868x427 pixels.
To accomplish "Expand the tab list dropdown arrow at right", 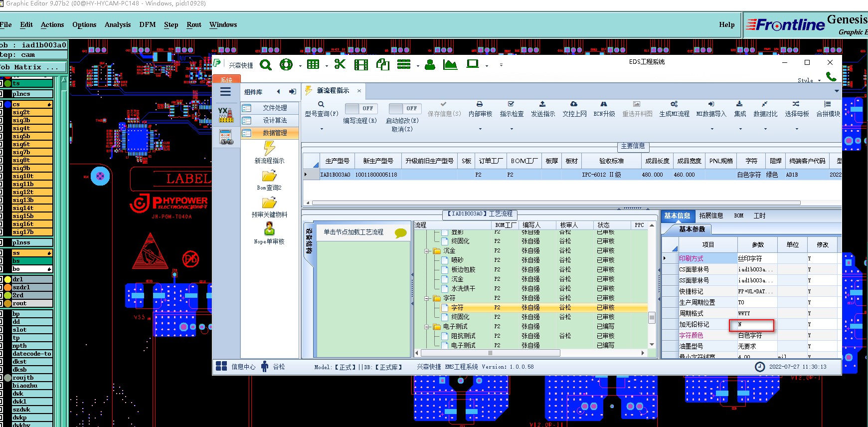I will click(837, 91).
